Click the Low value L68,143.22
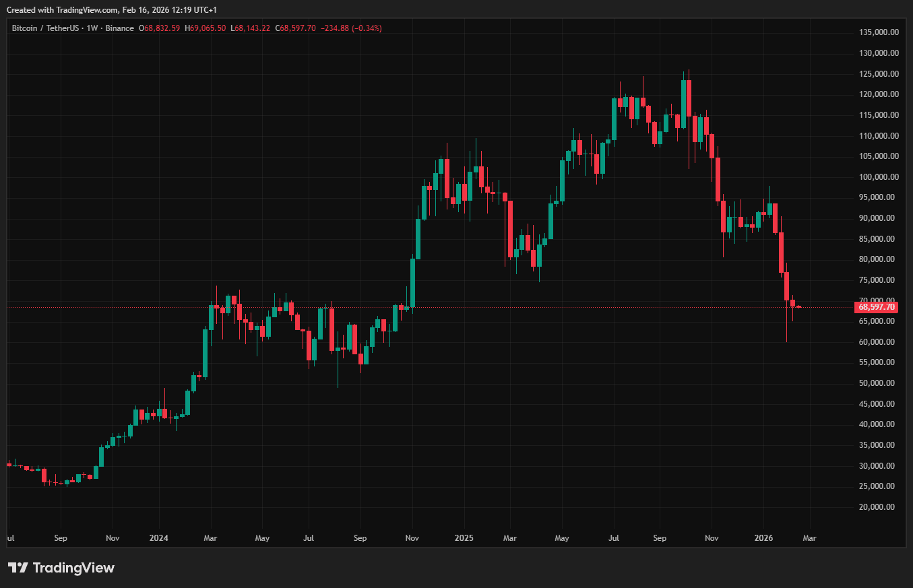913x588 pixels. coord(250,28)
